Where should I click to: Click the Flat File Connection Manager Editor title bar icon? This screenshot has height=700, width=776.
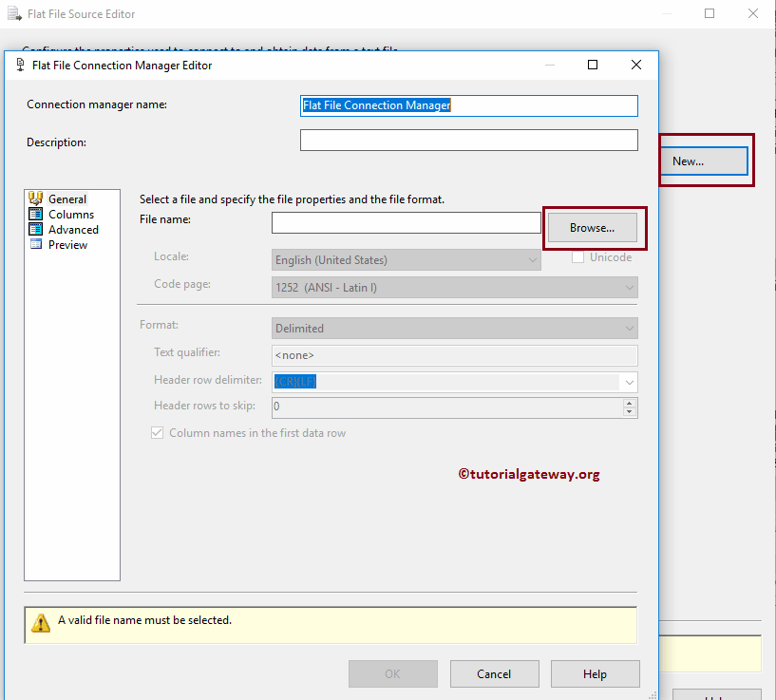pos(18,65)
